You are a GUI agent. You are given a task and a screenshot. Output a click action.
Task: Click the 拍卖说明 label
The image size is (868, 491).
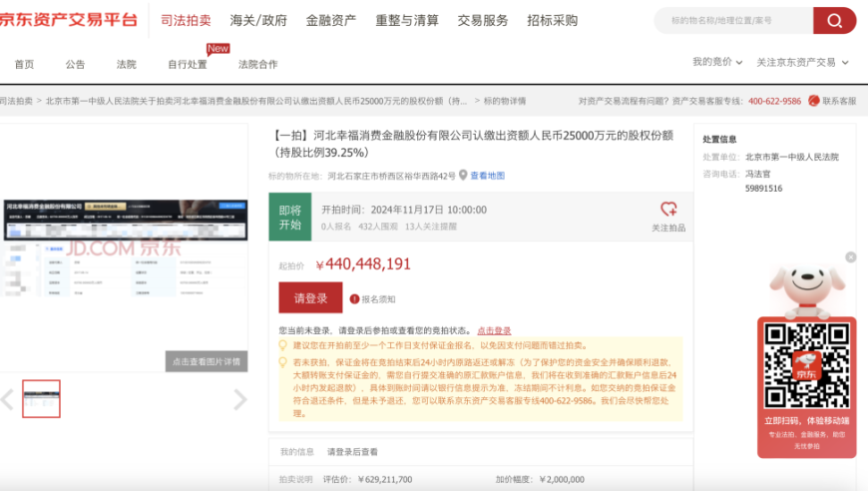[296, 479]
